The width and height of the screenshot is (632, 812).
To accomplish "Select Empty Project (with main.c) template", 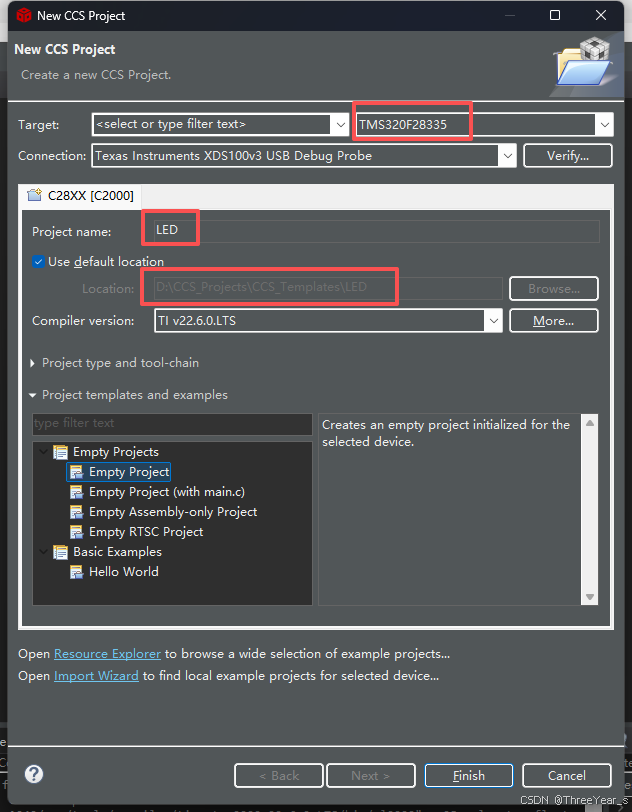I will [x=167, y=492].
